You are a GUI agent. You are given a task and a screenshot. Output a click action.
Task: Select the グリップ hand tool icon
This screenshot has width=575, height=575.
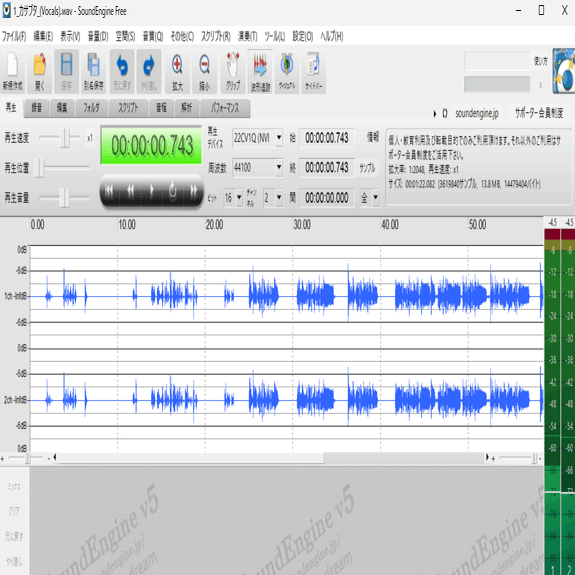233,72
